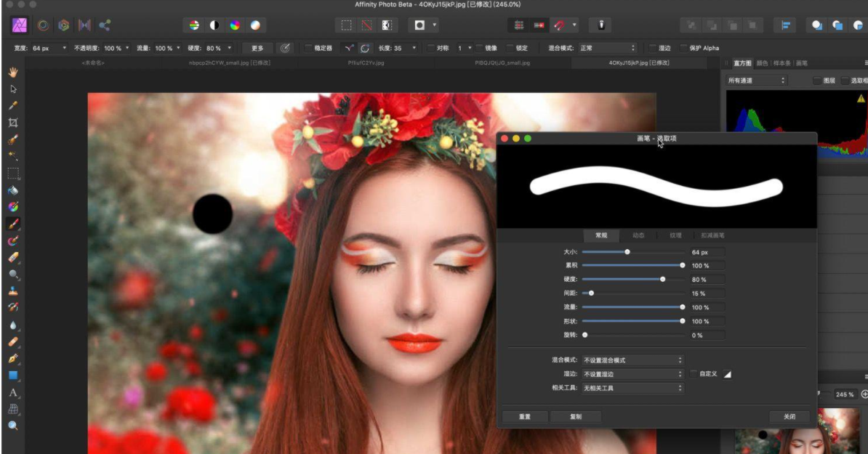Screen dimensions: 868x454
Task: Open the 所有通道 channel dropdown
Action: tap(756, 81)
